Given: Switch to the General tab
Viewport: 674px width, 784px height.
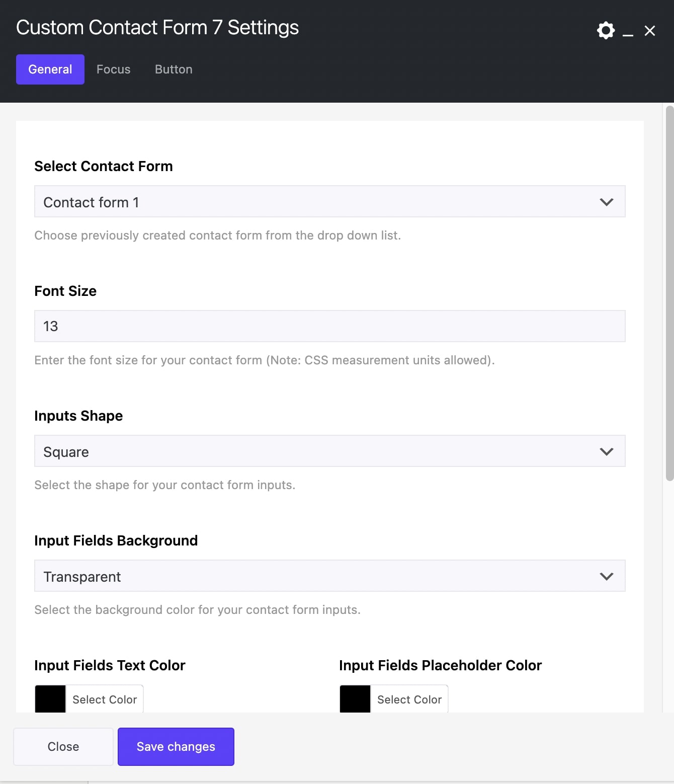Looking at the screenshot, I should pyautogui.click(x=50, y=69).
